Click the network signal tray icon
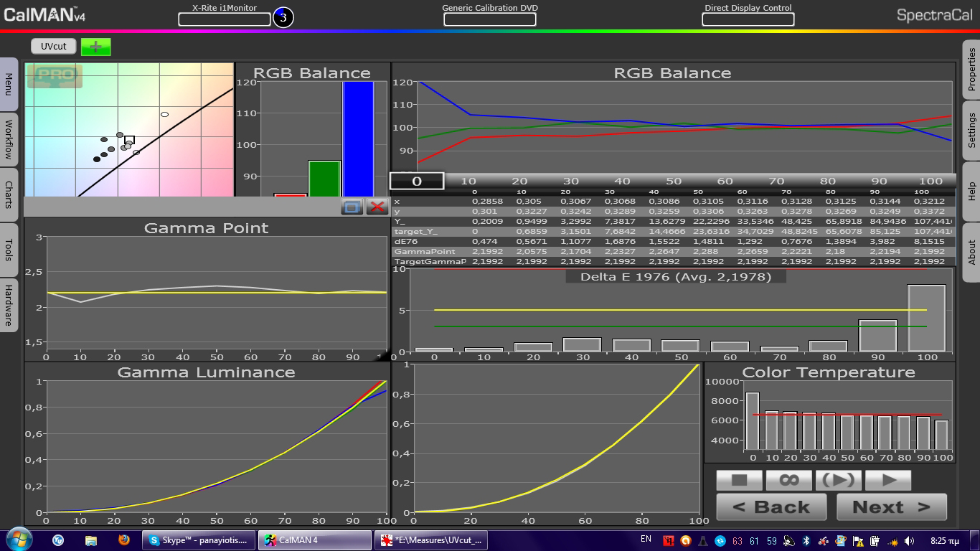This screenshot has width=980, height=551. [x=892, y=540]
